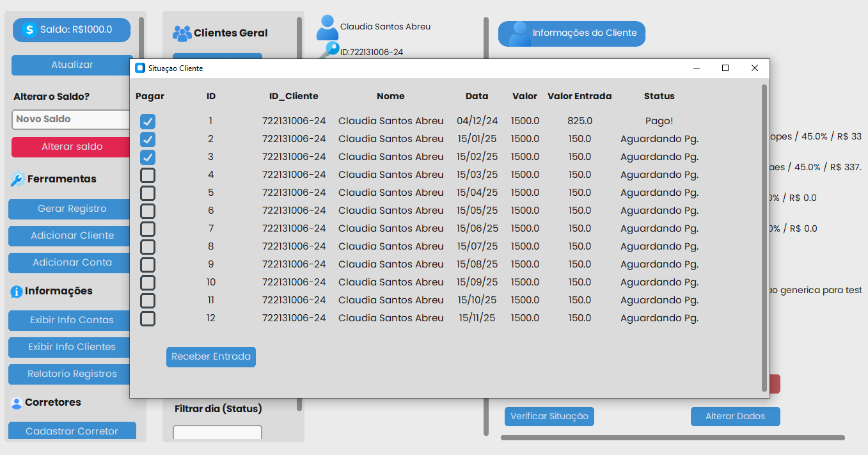The width and height of the screenshot is (868, 455).
Task: Click the wrench icon next to Ferramentas
Action: 17,180
